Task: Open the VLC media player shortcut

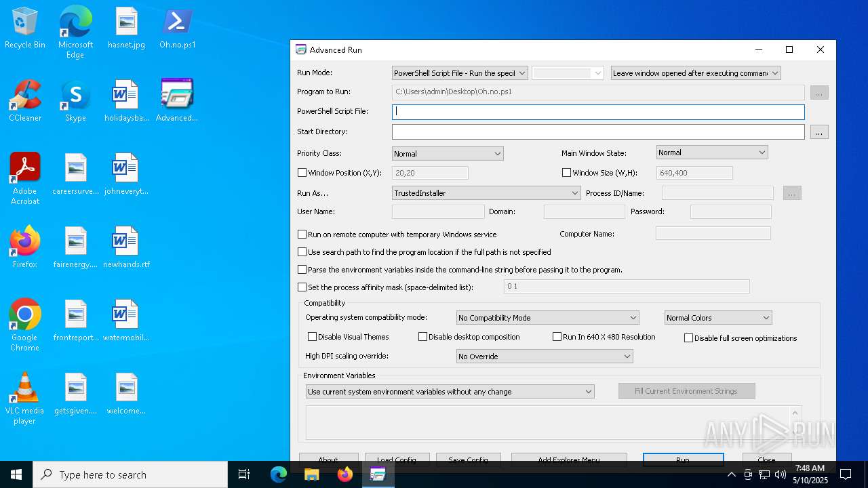Action: [25, 399]
